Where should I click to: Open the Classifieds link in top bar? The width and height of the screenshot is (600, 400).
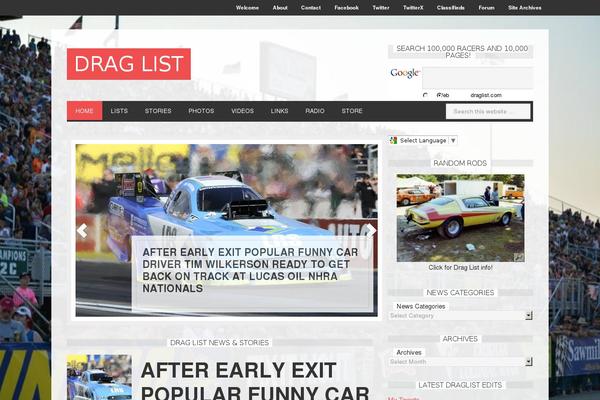451,8
